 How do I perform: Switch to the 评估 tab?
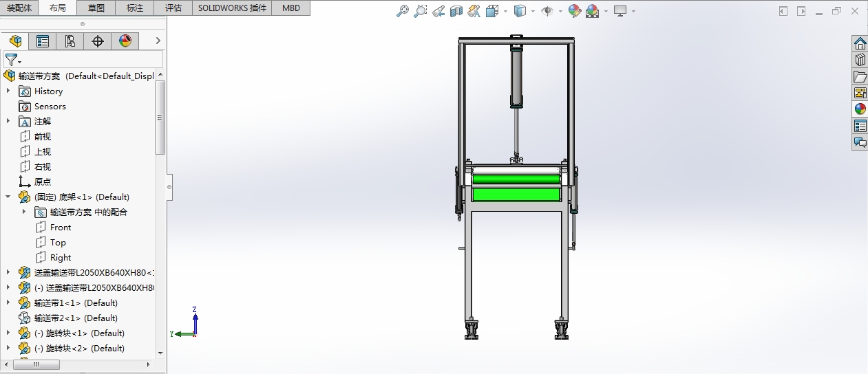tap(173, 8)
